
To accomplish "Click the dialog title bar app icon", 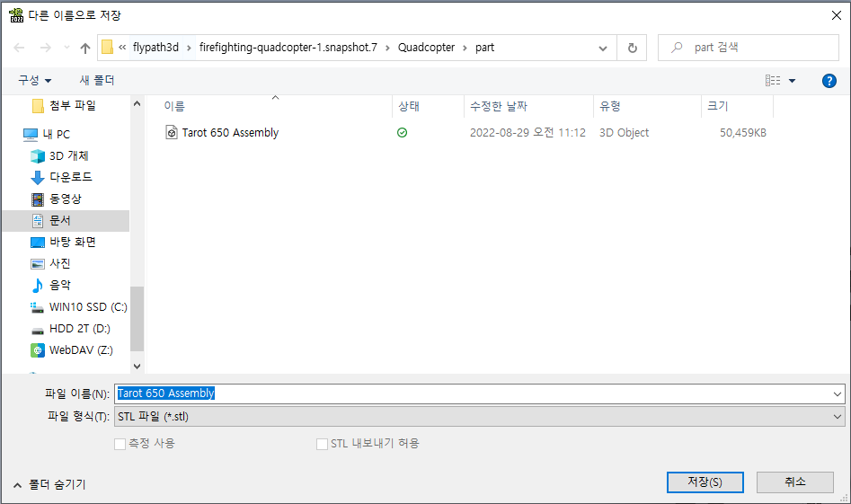I will (x=16, y=15).
